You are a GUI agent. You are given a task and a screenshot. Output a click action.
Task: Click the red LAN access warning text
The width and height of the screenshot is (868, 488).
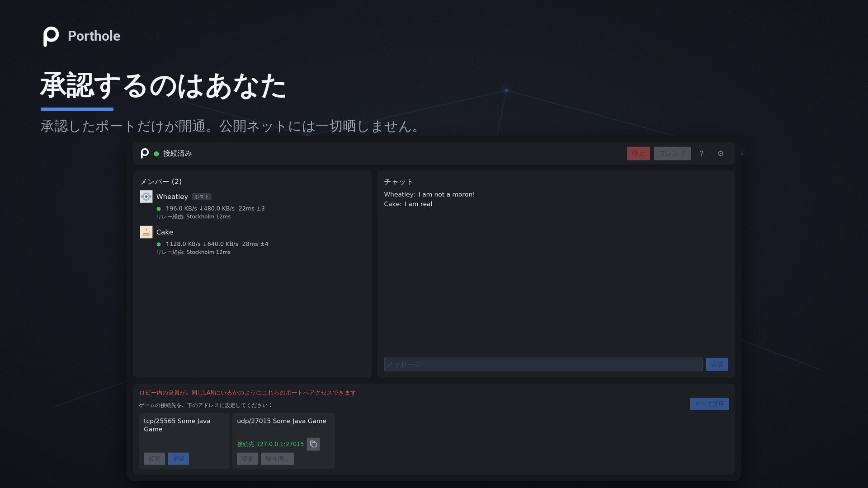[247, 393]
